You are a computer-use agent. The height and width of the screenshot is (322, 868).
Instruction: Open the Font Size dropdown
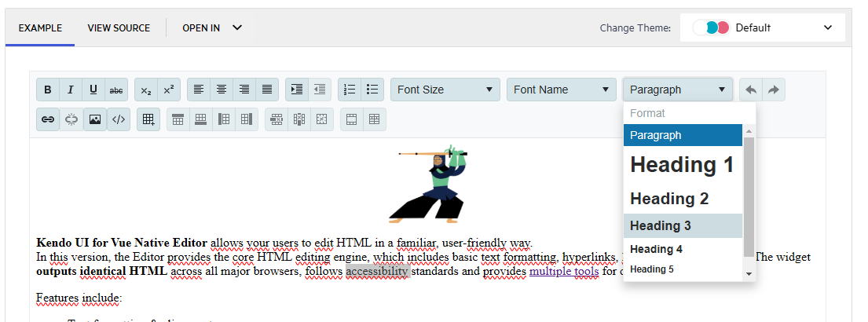click(445, 90)
